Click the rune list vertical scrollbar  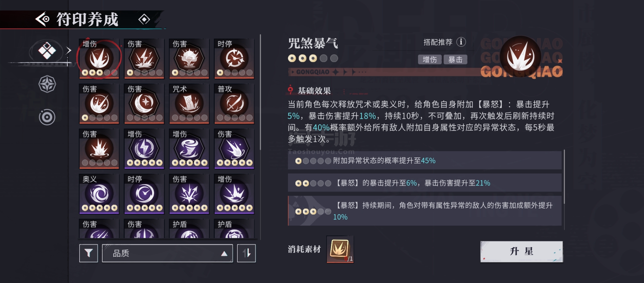tap(260, 92)
